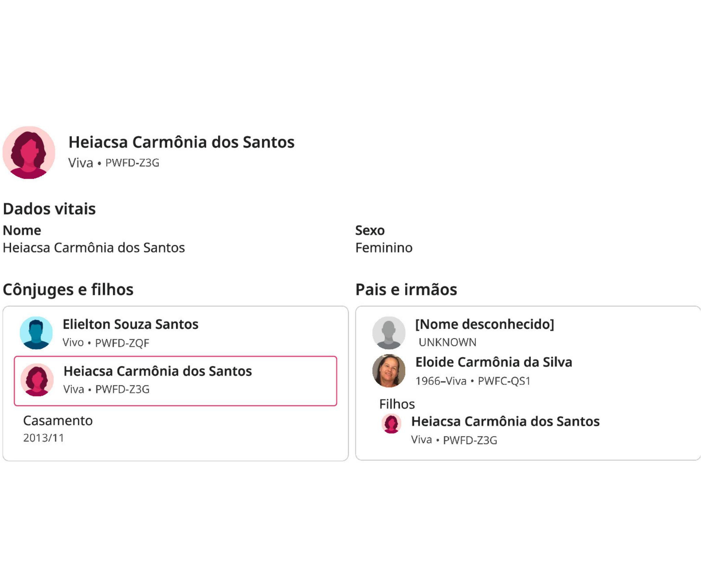Click the large profile avatar in the page header
The height and width of the screenshot is (588, 701).
(x=29, y=153)
